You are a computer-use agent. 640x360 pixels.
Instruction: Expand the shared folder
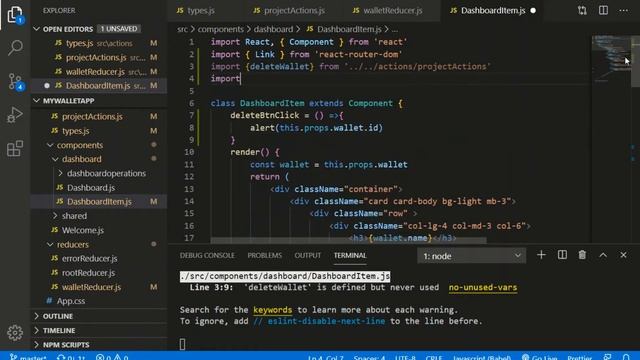99,216
